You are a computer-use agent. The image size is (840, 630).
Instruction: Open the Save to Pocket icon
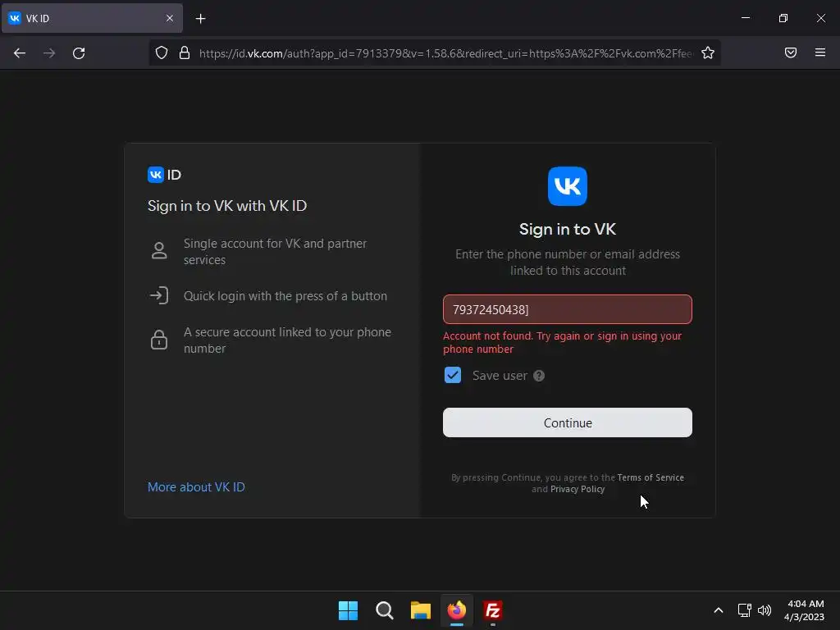pyautogui.click(x=791, y=52)
